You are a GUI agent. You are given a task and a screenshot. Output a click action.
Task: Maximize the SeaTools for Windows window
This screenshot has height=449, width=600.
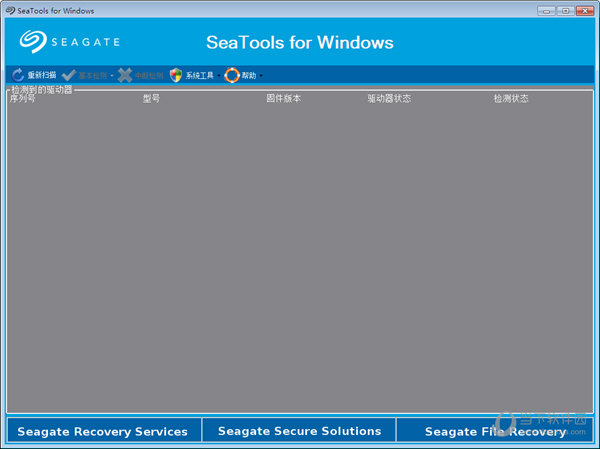coord(566,11)
